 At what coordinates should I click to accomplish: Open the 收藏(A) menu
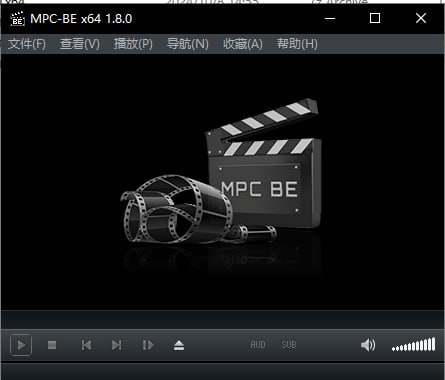coord(243,44)
